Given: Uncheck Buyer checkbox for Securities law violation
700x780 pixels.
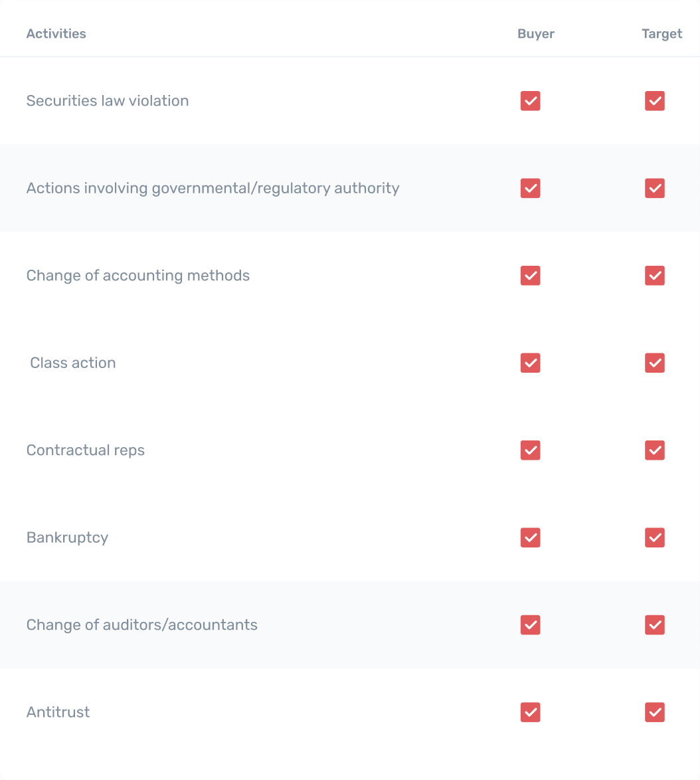Looking at the screenshot, I should pos(530,101).
